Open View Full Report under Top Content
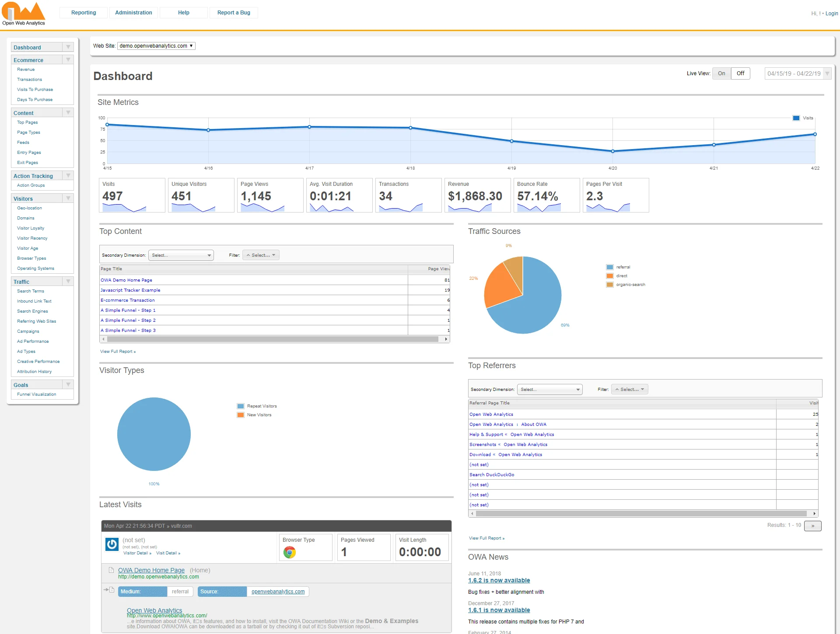Viewport: 840px width, 634px height. coord(118,352)
